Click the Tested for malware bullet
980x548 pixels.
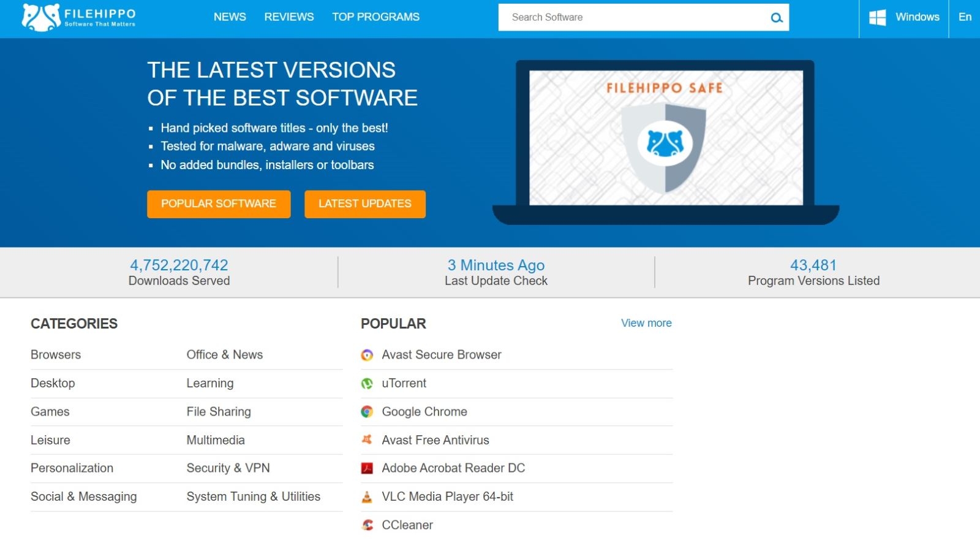click(x=268, y=147)
